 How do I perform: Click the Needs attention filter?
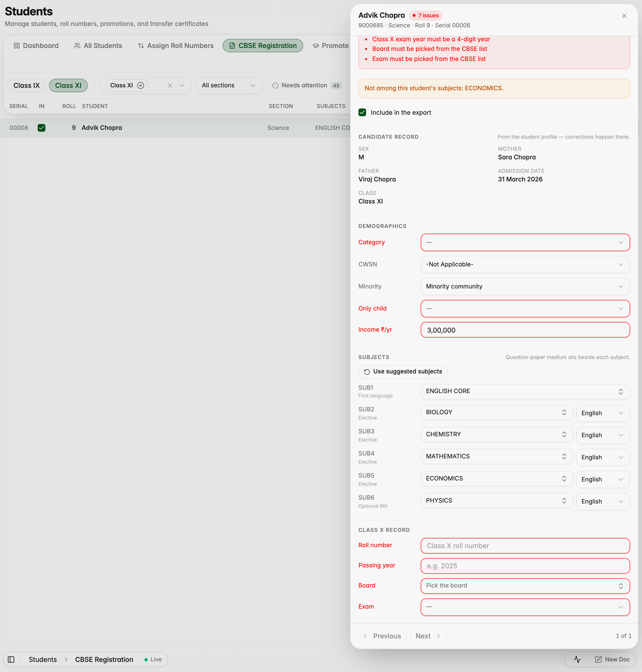(307, 86)
